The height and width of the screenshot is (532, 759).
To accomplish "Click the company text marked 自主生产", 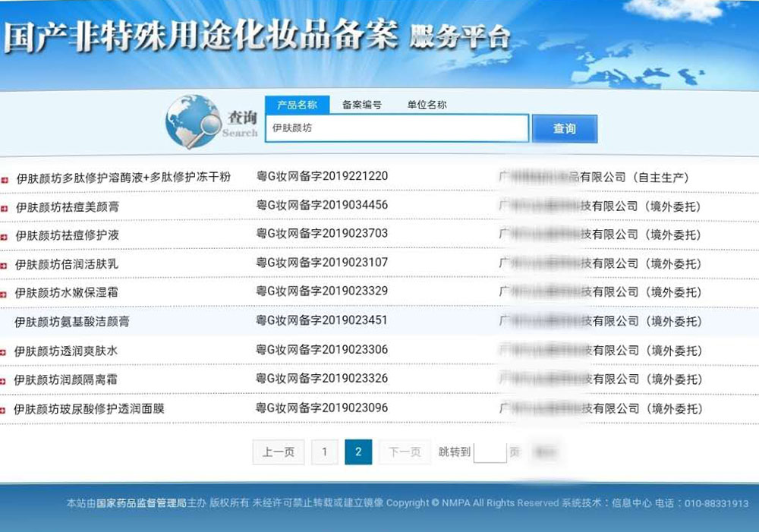I will [x=594, y=177].
